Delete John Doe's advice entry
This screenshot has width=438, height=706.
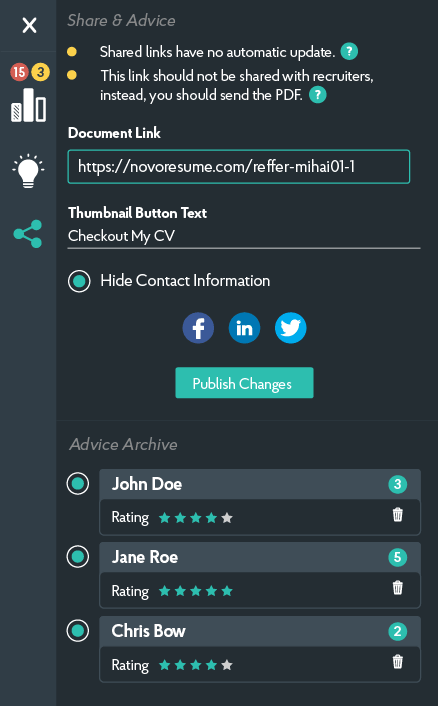[x=397, y=514]
